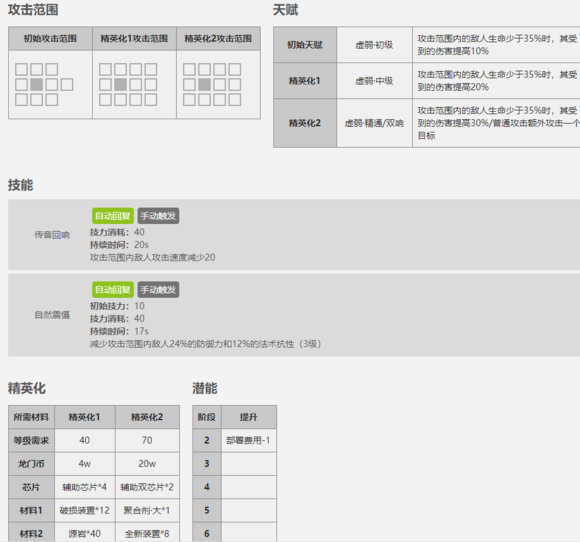The height and width of the screenshot is (542, 580).
Task: Click the 手动触发 tag of skill 传音回响
Action: pyautogui.click(x=158, y=216)
